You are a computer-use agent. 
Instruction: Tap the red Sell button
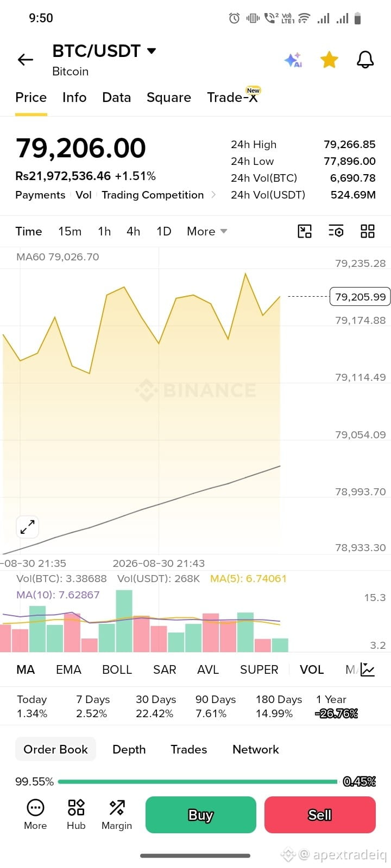(320, 815)
